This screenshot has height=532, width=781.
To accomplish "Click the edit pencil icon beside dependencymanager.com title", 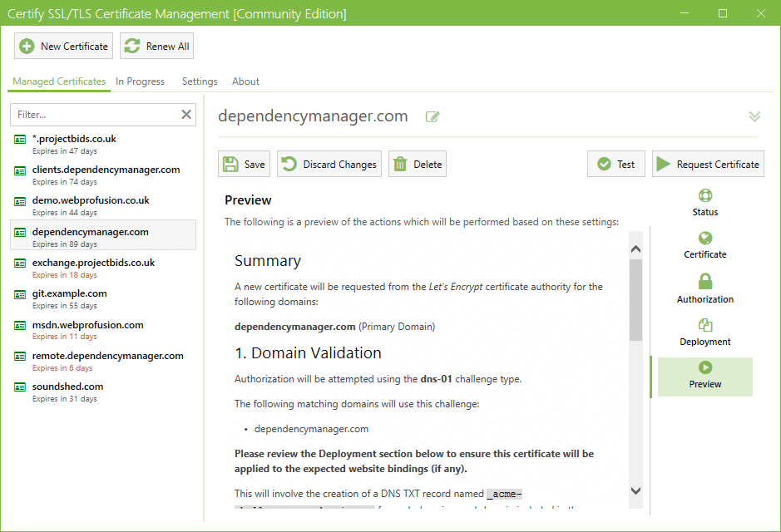I will (433, 117).
